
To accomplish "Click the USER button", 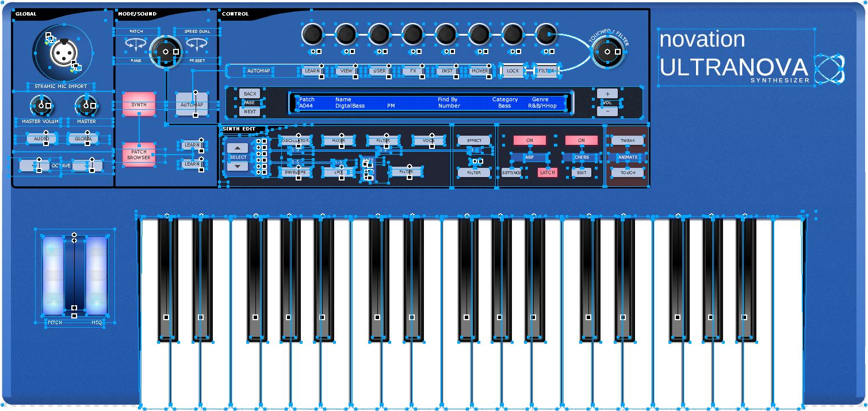I will 379,71.
